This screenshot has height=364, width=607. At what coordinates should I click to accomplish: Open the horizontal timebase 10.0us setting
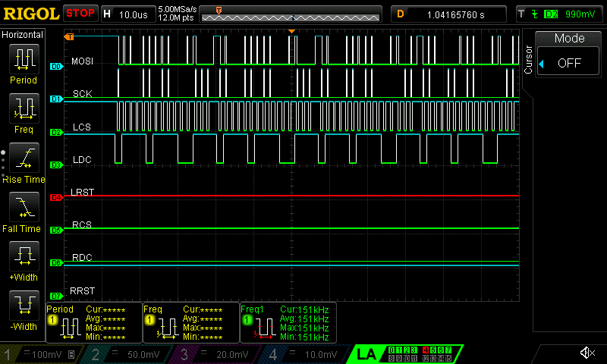pyautogui.click(x=128, y=14)
